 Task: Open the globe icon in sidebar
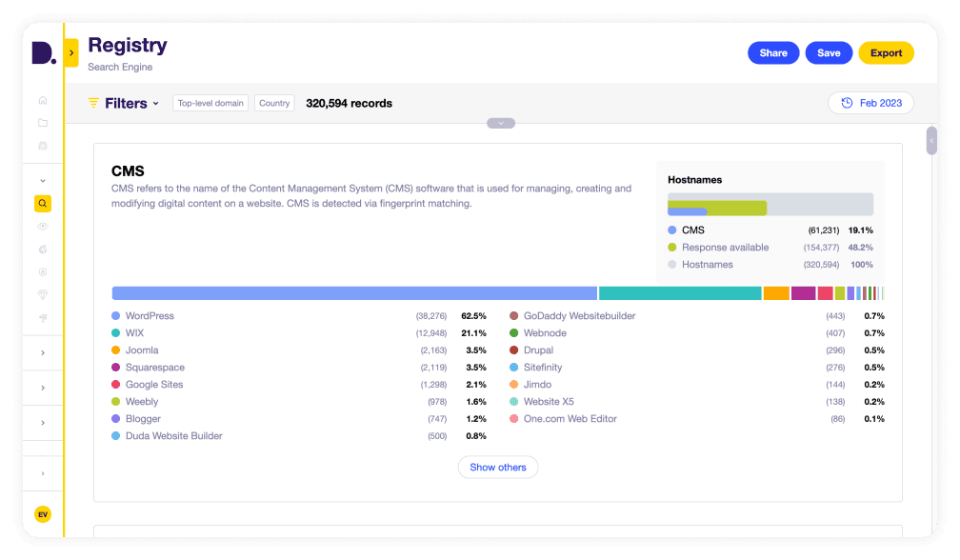pyautogui.click(x=43, y=250)
